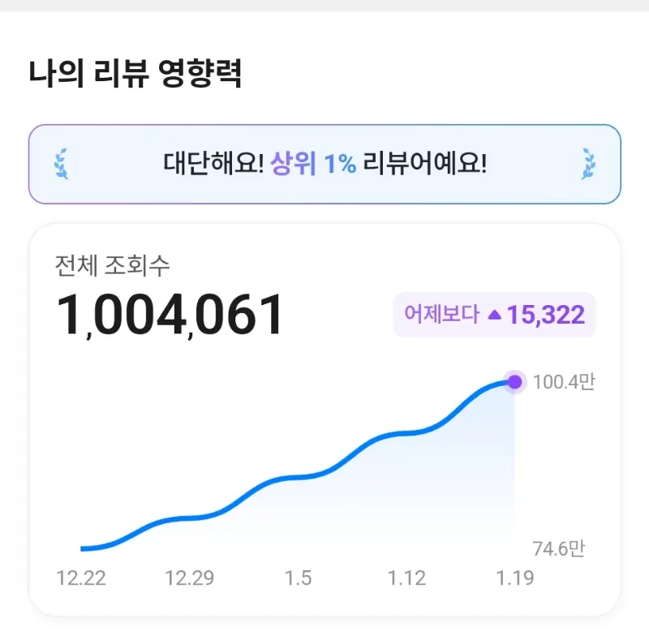The height and width of the screenshot is (644, 649).
Task: Click the 100.4만 value label
Action: [565, 383]
